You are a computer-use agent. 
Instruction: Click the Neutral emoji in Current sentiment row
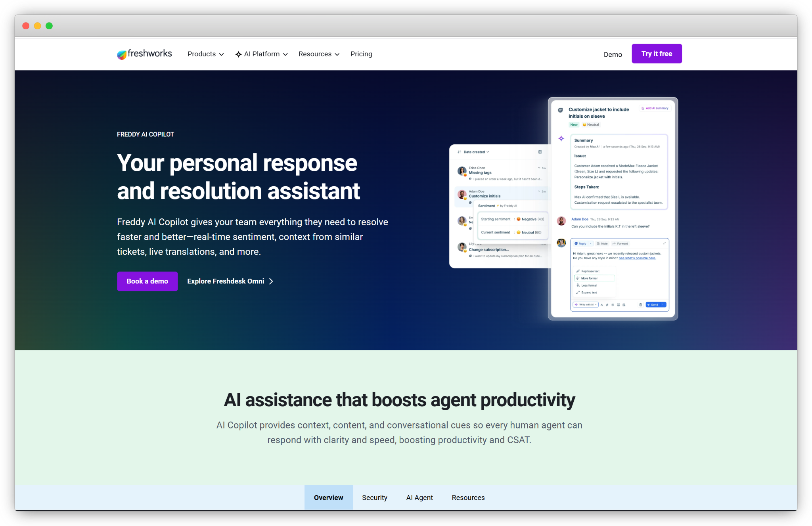519,233
